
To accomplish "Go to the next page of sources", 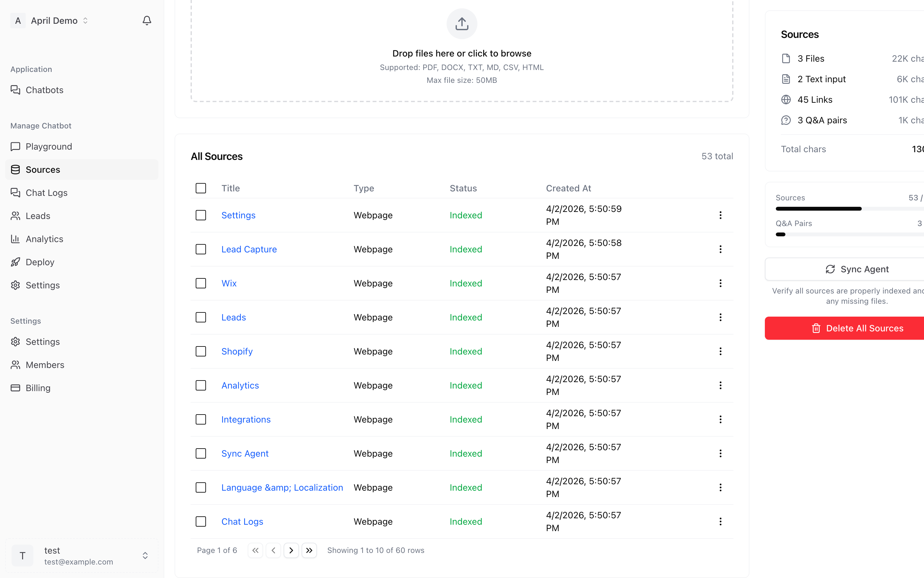I will tap(291, 550).
